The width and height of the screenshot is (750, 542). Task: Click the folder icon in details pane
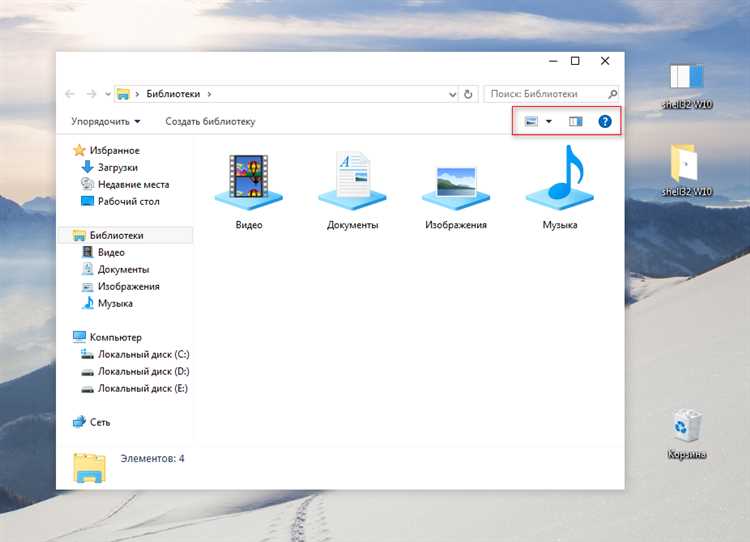click(x=89, y=467)
